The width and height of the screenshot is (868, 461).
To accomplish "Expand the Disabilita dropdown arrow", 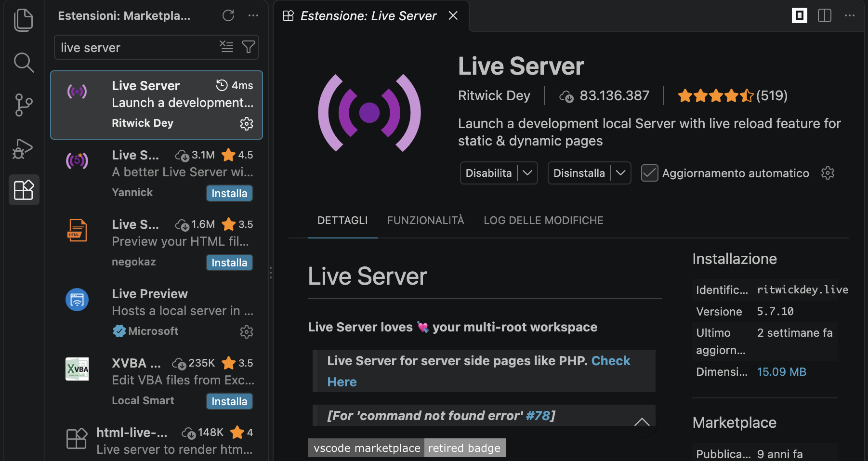I will pyautogui.click(x=527, y=173).
